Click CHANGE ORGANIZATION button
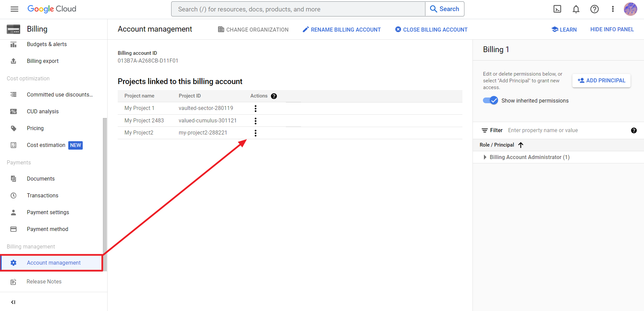The image size is (644, 311). [x=253, y=30]
